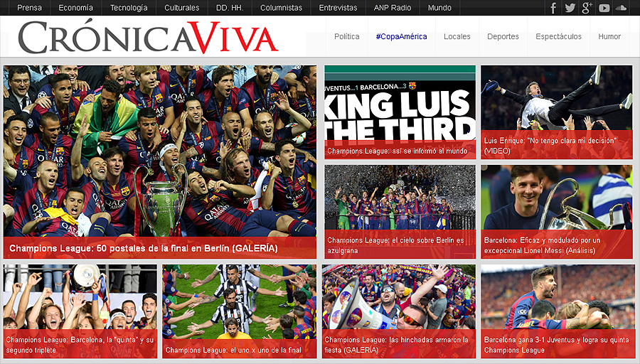Open 'el cielo sobre Berlín es azulgrana' article
The image size is (640, 364).
(x=396, y=246)
